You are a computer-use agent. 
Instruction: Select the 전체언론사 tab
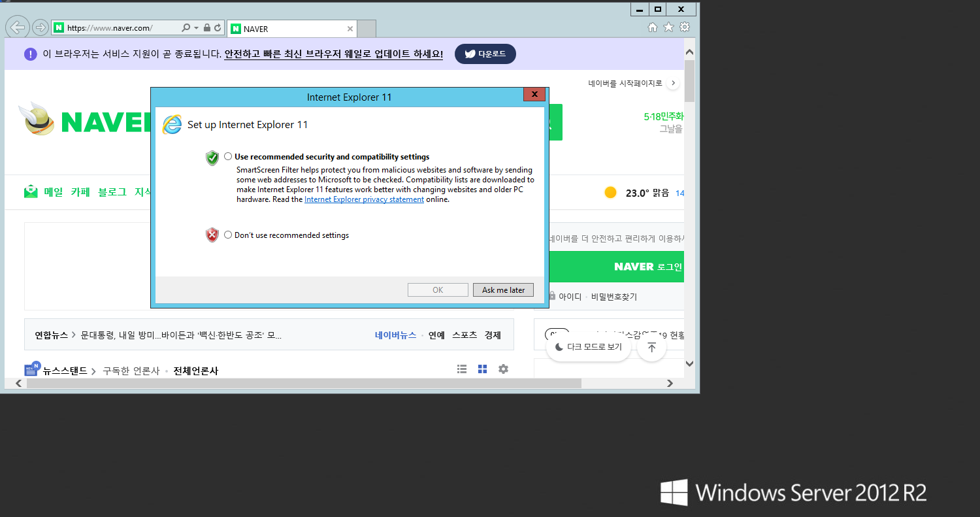tap(195, 371)
